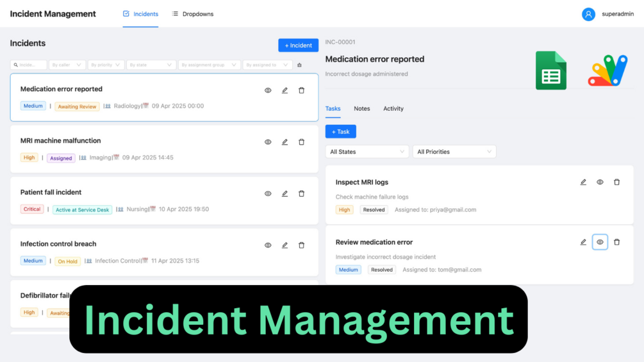Viewport: 644px width, 362px height.
Task: Delete the Patient fall incident
Action: click(301, 193)
